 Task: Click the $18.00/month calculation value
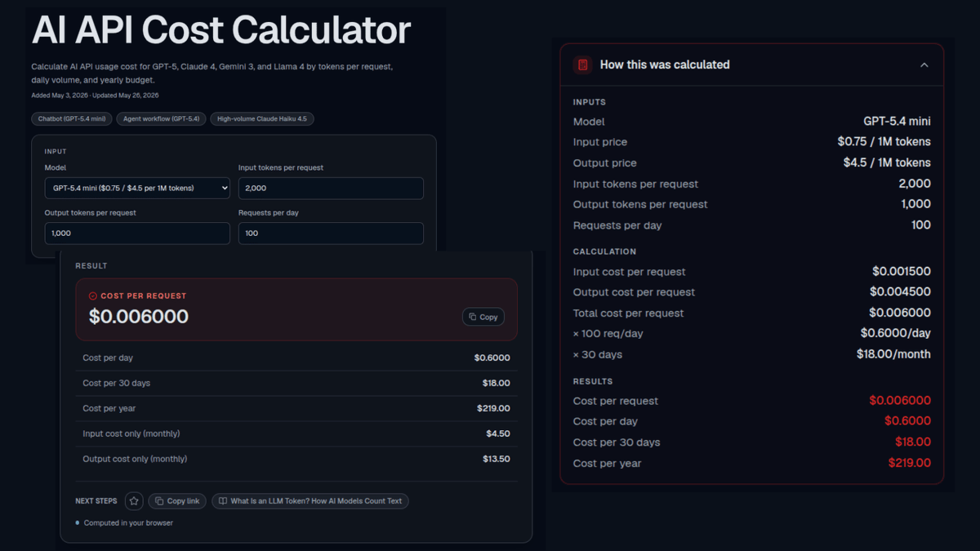pos(893,354)
